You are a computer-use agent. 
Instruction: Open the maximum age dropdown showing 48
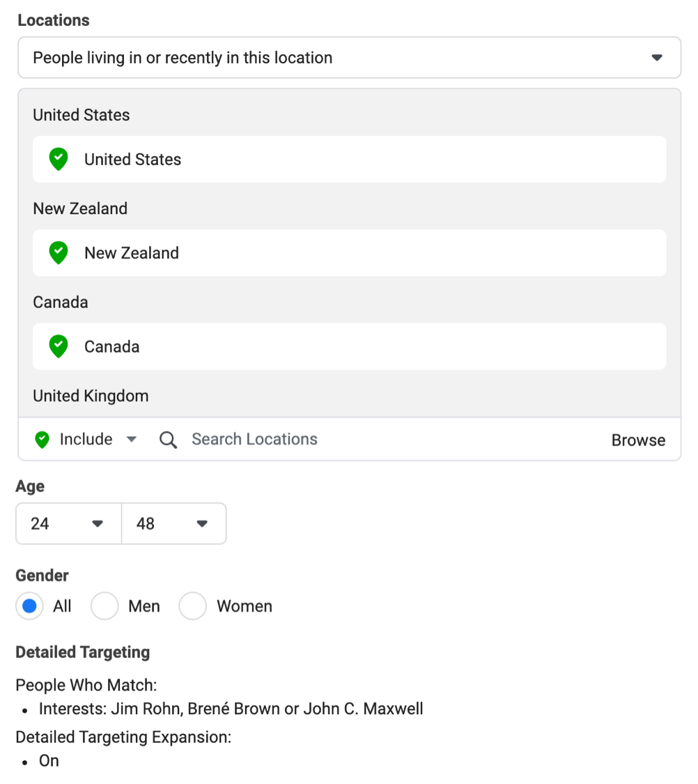pos(173,523)
